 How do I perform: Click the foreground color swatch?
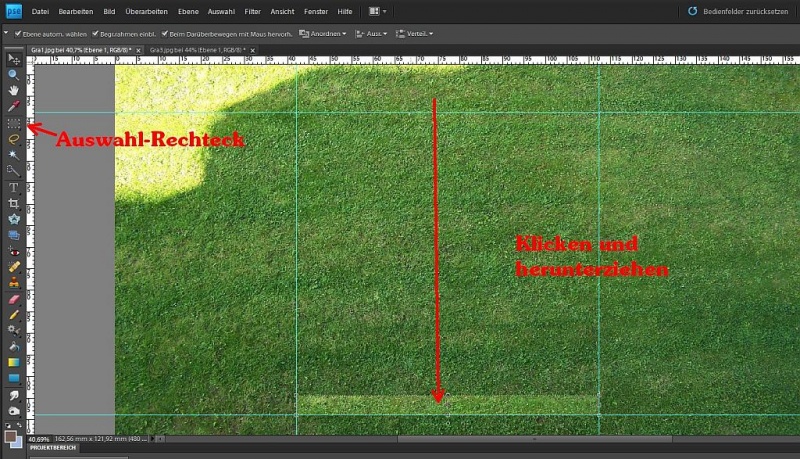point(10,437)
